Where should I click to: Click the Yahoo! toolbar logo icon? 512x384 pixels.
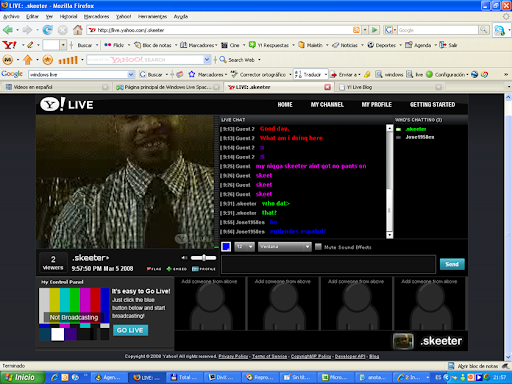pos(9,45)
